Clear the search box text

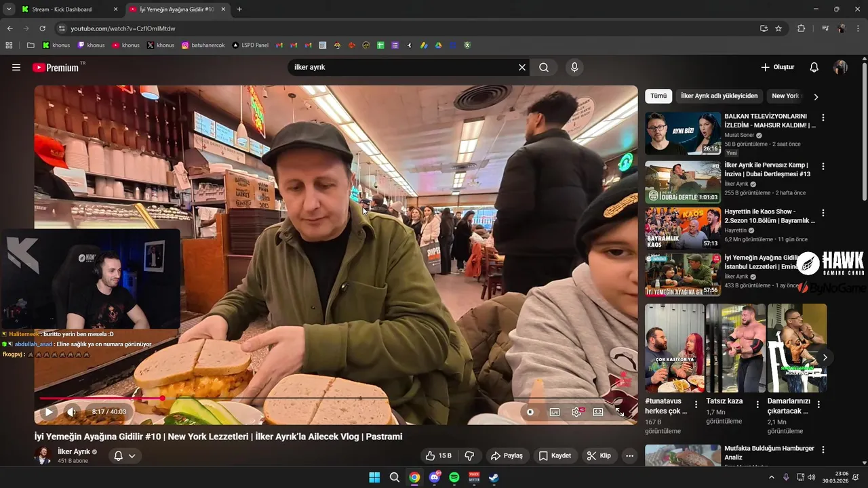tap(522, 67)
